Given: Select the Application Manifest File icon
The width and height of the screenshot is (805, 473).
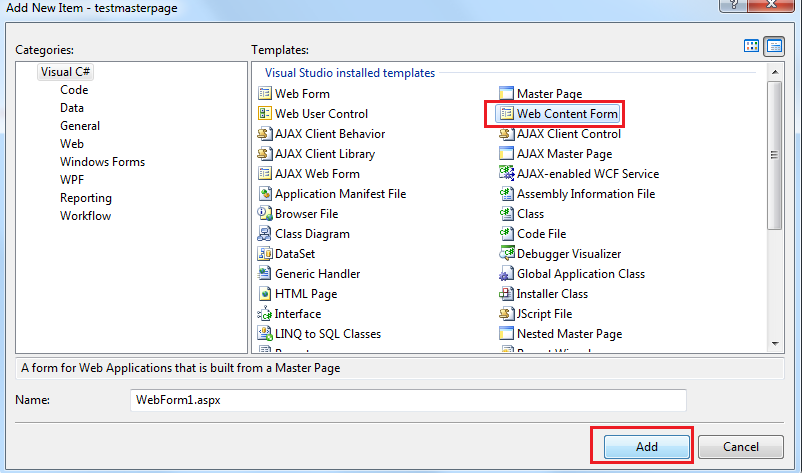Looking at the screenshot, I should pyautogui.click(x=265, y=194).
